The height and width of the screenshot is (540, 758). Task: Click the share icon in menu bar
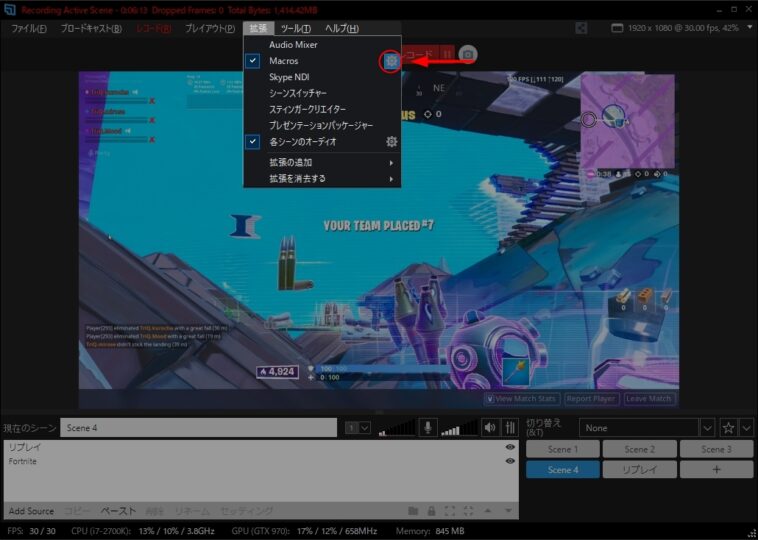[582, 28]
